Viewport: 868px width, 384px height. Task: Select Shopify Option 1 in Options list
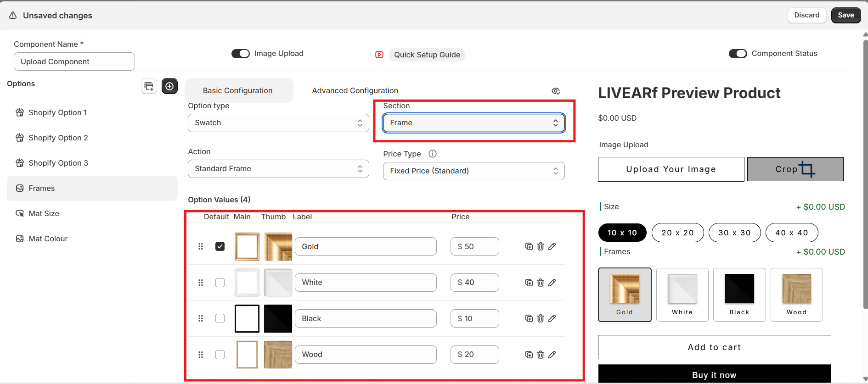pyautogui.click(x=92, y=113)
